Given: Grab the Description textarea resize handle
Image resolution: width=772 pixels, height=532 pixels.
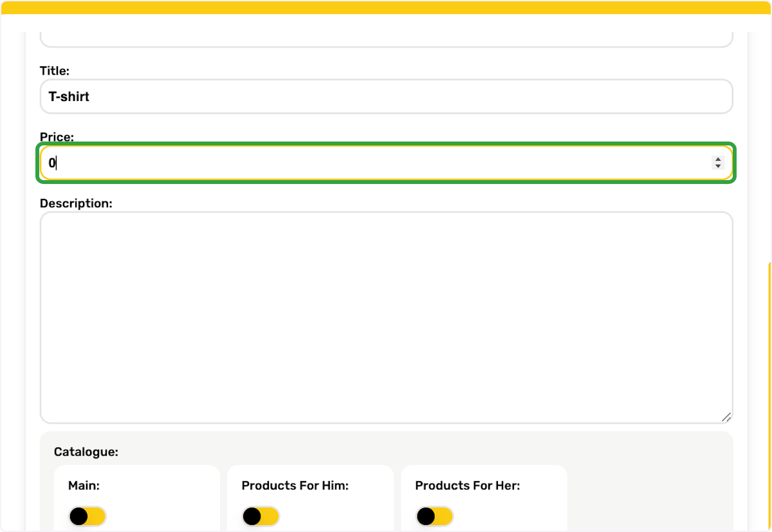Looking at the screenshot, I should (726, 417).
